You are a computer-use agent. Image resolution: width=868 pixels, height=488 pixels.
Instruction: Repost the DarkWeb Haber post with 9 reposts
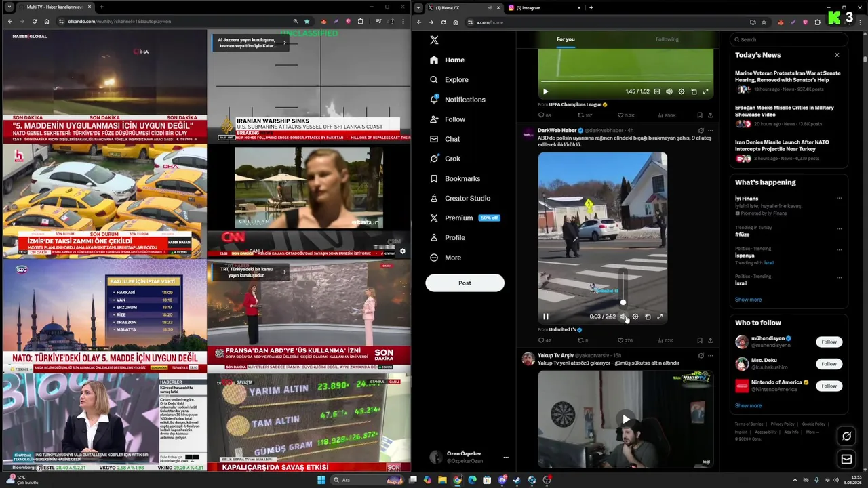click(583, 340)
